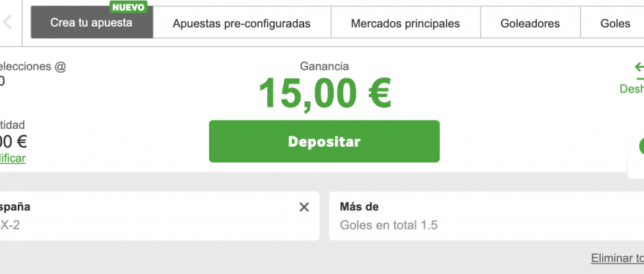Open the Goles tab
Screen dimensions: 644x274
[x=615, y=23]
